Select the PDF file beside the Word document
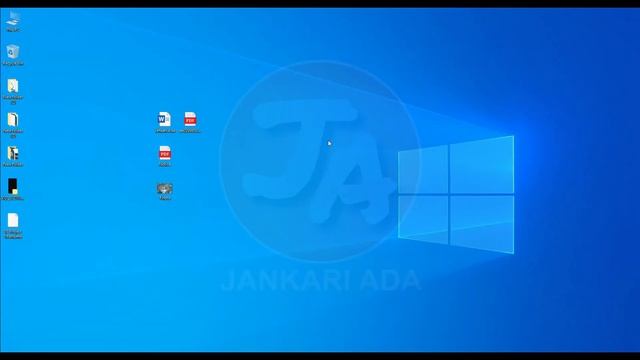Viewport: 640px width, 360px height. [x=190, y=120]
